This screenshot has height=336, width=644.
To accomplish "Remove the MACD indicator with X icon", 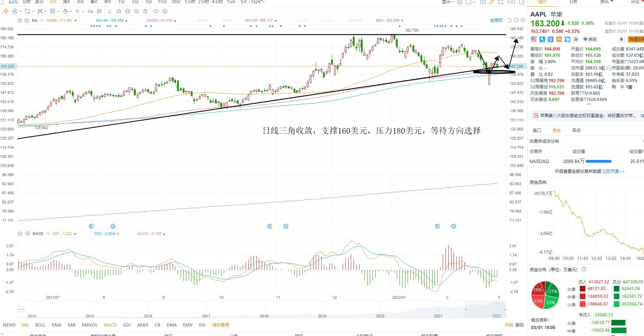I will pos(27,234).
